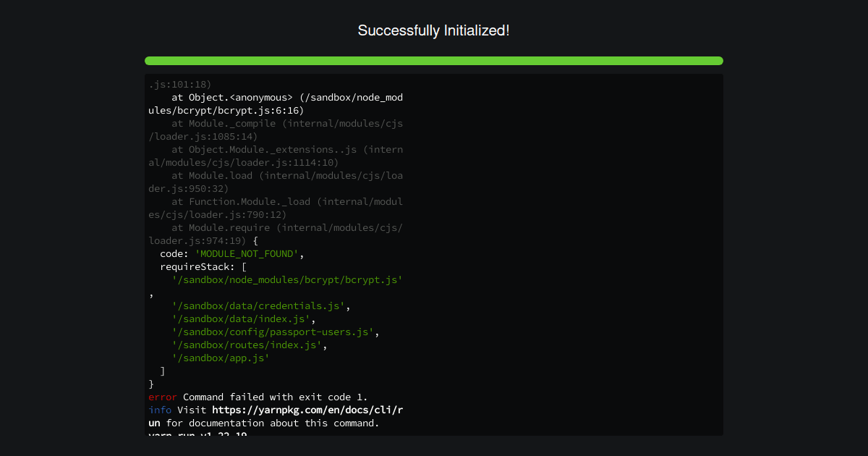Select the bcrypt.js path in requireStack
This screenshot has width=868, height=456.
[x=286, y=279]
